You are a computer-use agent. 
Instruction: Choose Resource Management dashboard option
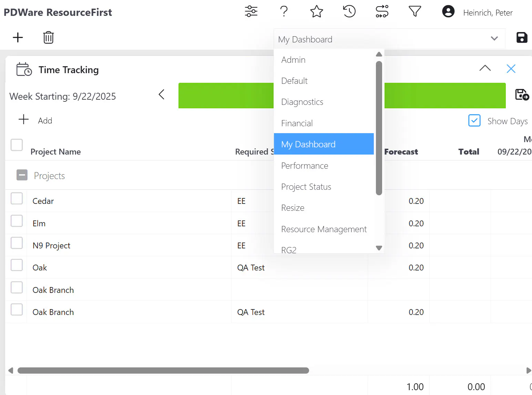click(324, 229)
